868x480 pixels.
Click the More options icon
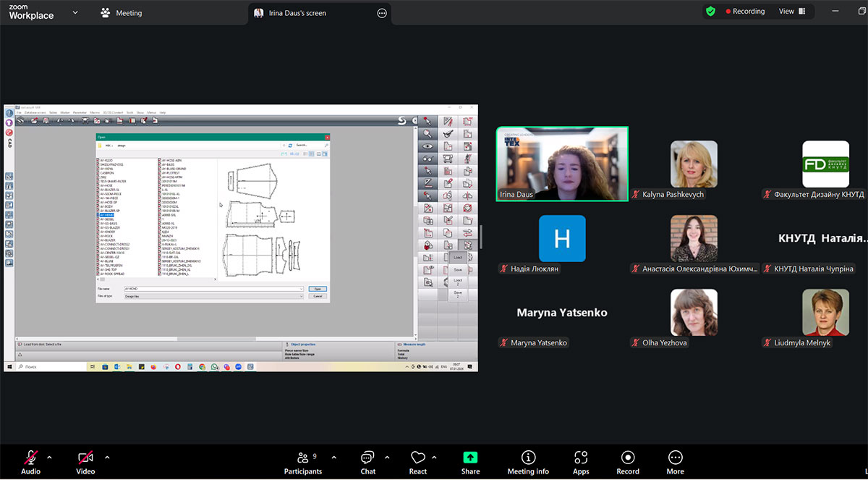pyautogui.click(x=675, y=458)
